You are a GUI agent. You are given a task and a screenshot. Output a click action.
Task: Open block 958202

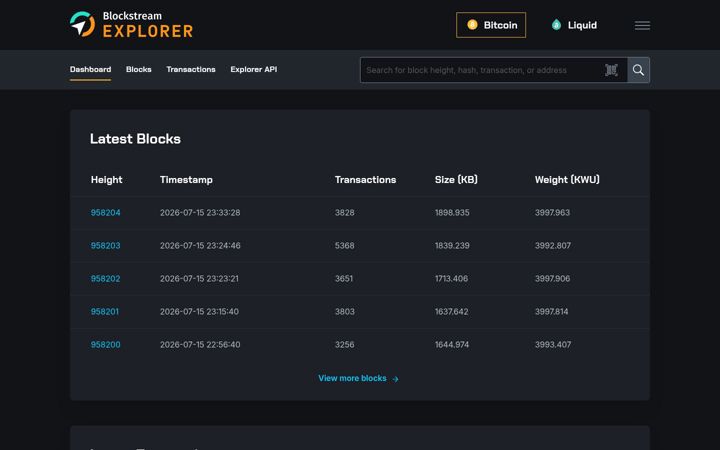click(x=106, y=279)
